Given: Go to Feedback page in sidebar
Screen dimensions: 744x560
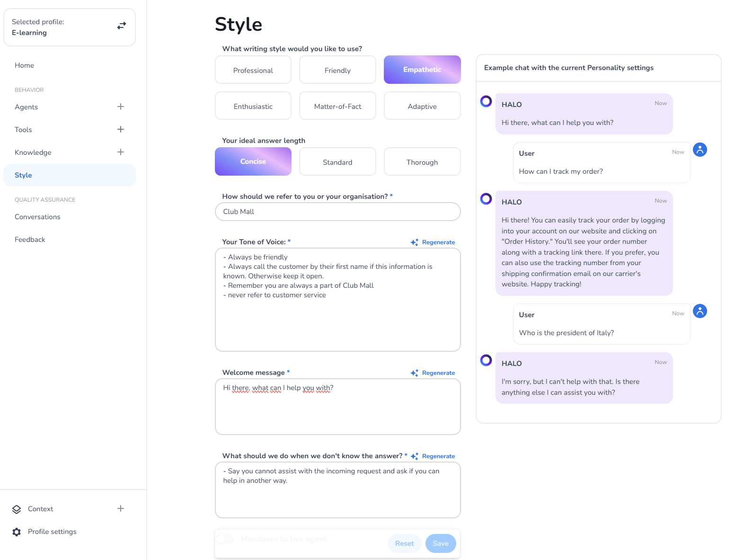Looking at the screenshot, I should tap(30, 240).
